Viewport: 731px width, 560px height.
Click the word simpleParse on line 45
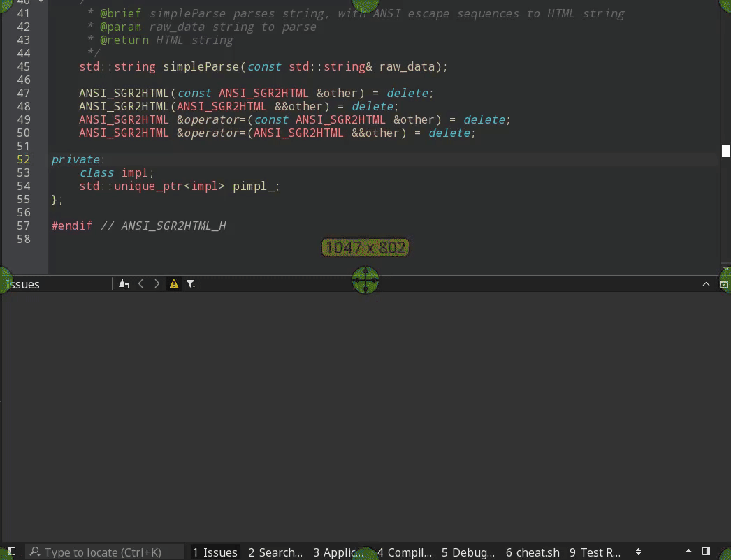click(201, 66)
